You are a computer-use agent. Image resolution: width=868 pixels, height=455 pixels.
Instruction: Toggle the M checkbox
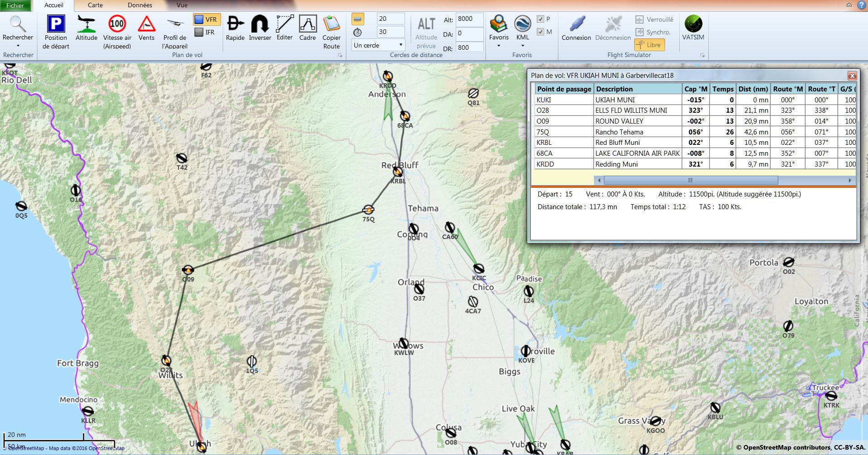coord(540,32)
